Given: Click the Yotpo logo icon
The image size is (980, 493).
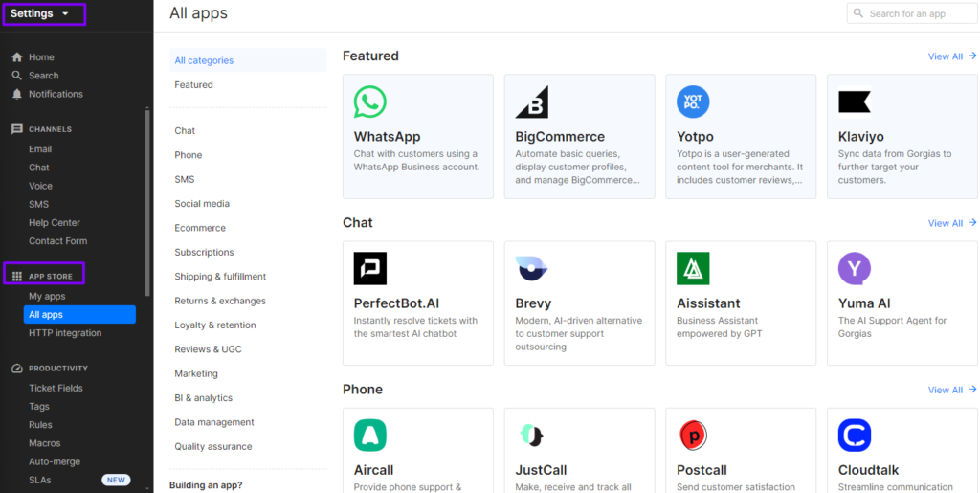Looking at the screenshot, I should coord(693,101).
